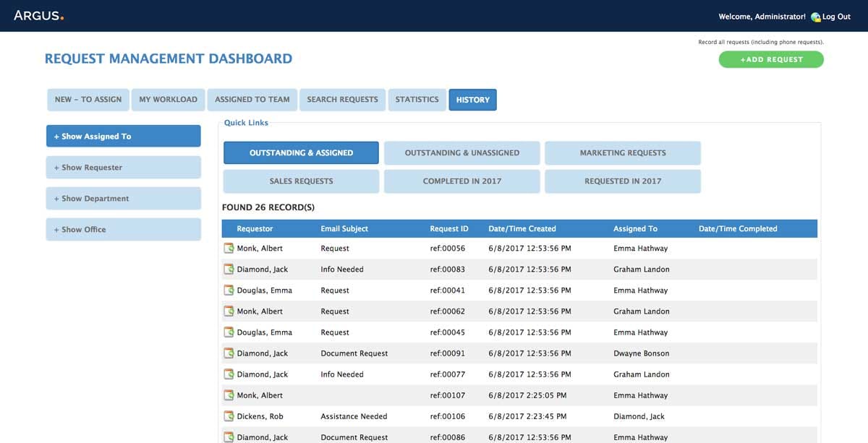Click the Log Out link

[x=836, y=16]
